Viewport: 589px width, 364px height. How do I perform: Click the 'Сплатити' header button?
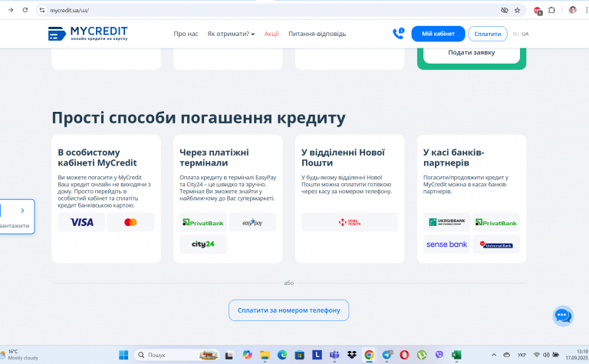click(488, 34)
